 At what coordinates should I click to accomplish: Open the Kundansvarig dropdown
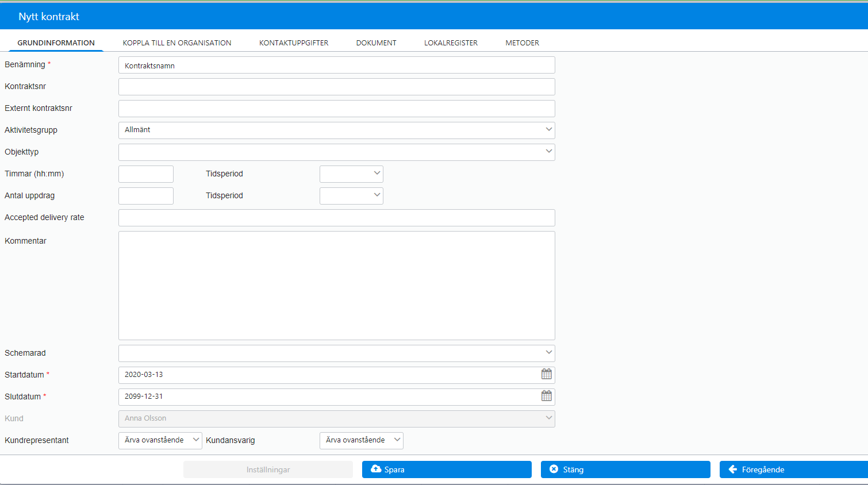(x=362, y=441)
